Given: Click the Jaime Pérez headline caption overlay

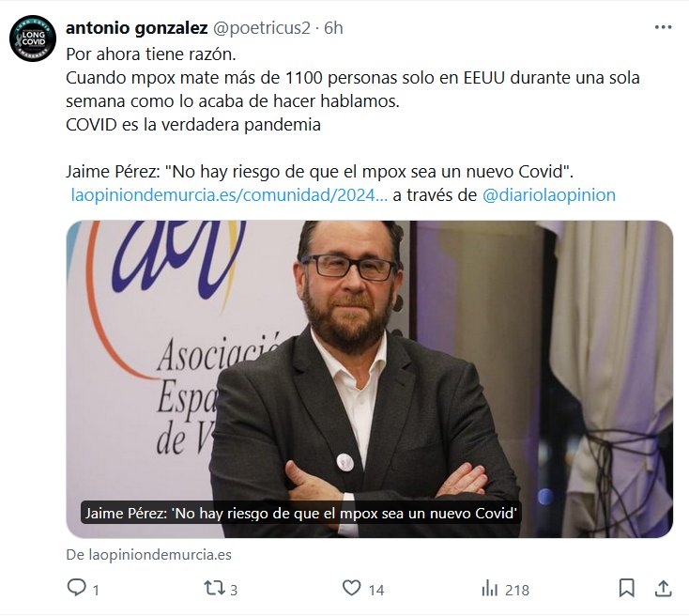Looking at the screenshot, I should [x=301, y=513].
